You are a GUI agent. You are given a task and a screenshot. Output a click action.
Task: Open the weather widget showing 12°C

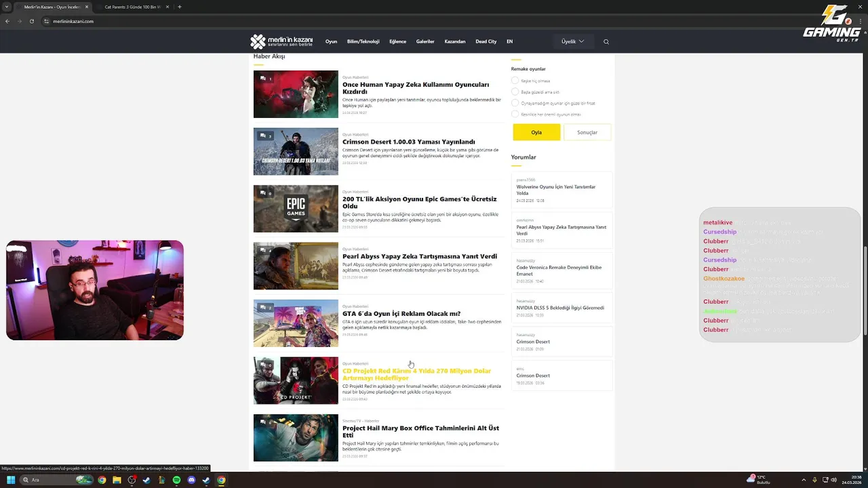coord(758,480)
